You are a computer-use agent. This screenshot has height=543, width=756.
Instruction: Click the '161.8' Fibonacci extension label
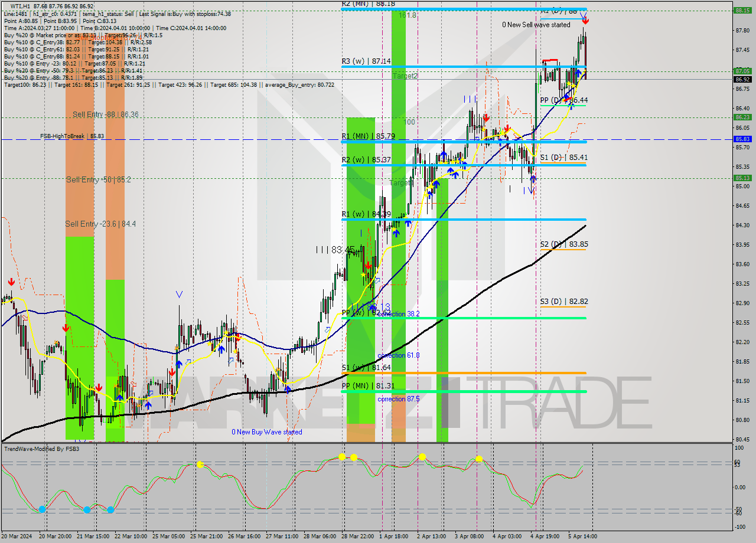point(408,15)
